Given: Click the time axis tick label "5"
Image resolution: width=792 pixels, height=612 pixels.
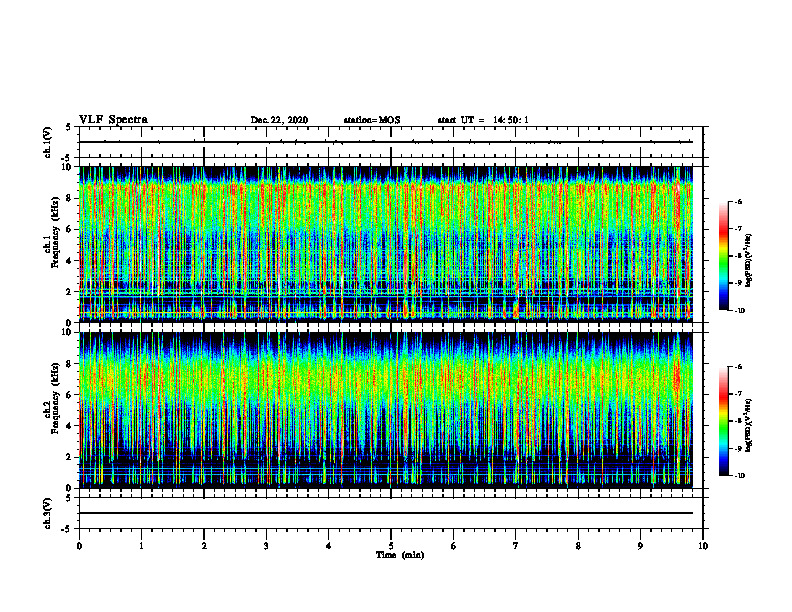Looking at the screenshot, I should point(391,546).
